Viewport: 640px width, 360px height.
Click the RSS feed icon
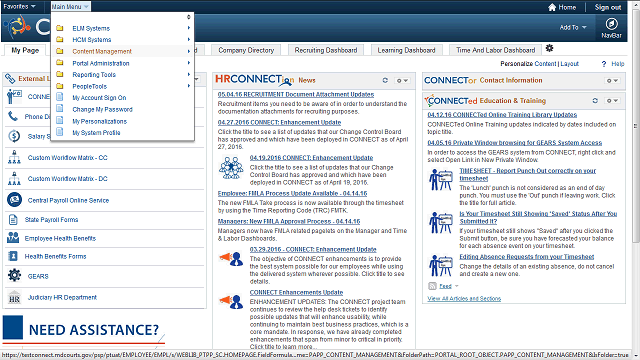tap(432, 286)
